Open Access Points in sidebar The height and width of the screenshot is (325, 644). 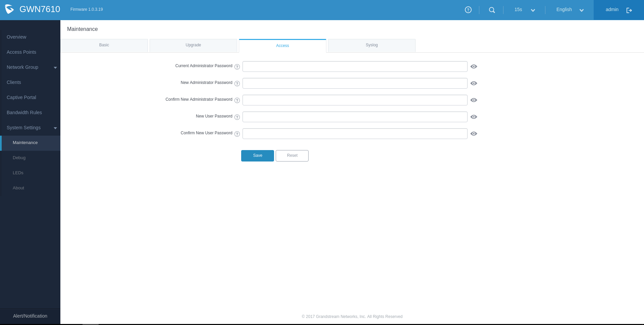click(x=30, y=52)
